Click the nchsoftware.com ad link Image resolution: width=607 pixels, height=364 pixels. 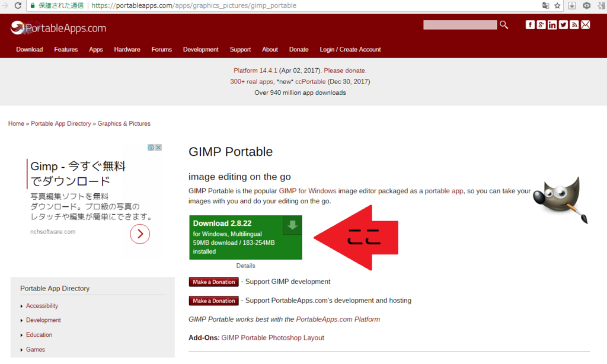point(53,232)
